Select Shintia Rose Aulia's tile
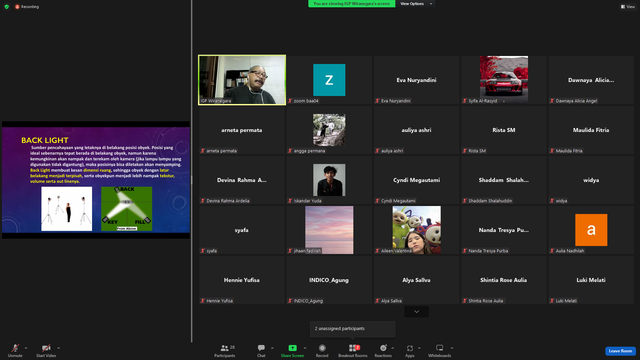 pos(504,280)
